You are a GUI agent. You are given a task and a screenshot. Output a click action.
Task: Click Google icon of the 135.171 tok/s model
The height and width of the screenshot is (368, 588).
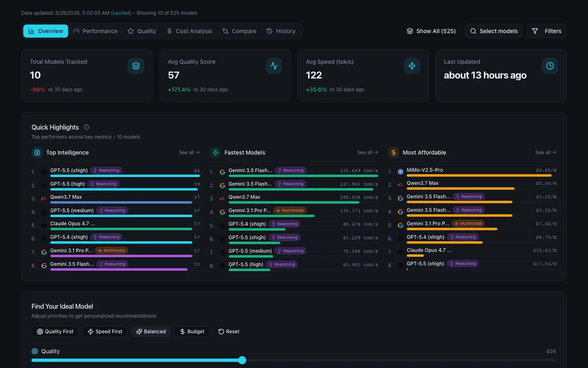pos(223,212)
